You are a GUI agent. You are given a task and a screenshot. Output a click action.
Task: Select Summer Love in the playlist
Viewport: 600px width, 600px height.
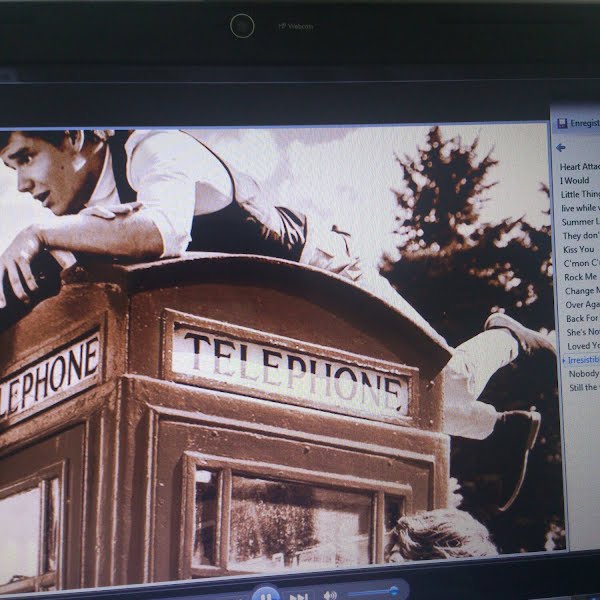pos(580,221)
